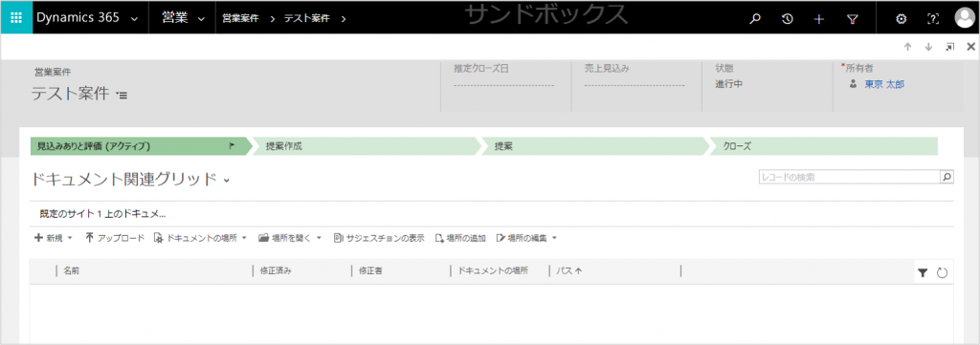This screenshot has width=980, height=345.
Task: Click the quick create plus icon
Action: point(819,19)
